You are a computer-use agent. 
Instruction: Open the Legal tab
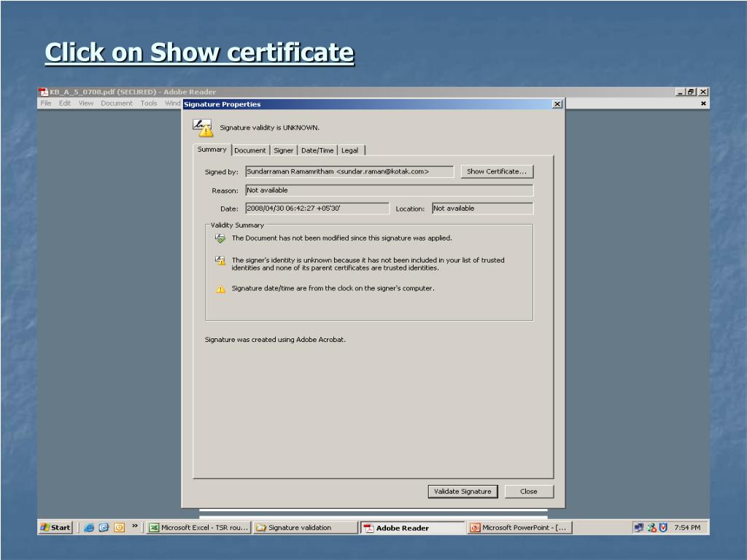349,150
